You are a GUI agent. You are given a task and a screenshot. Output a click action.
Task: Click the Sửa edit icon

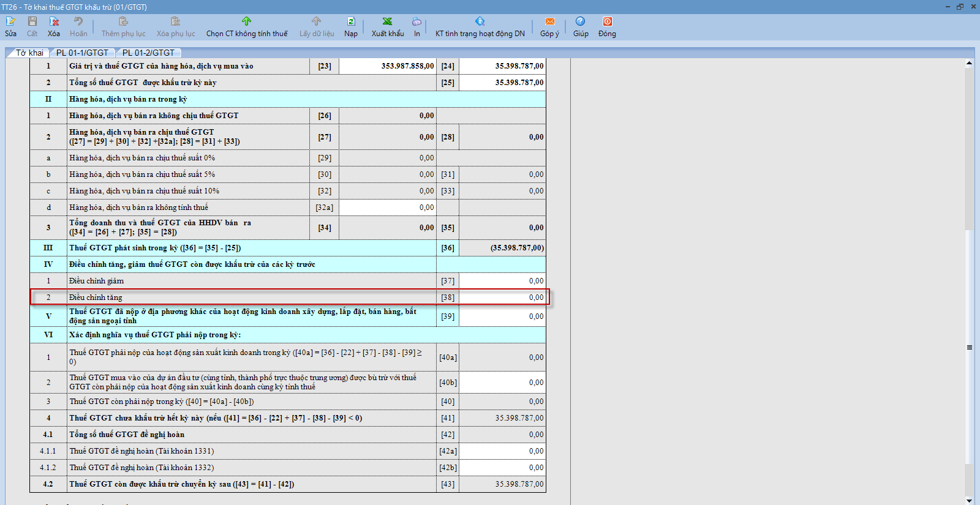click(11, 22)
